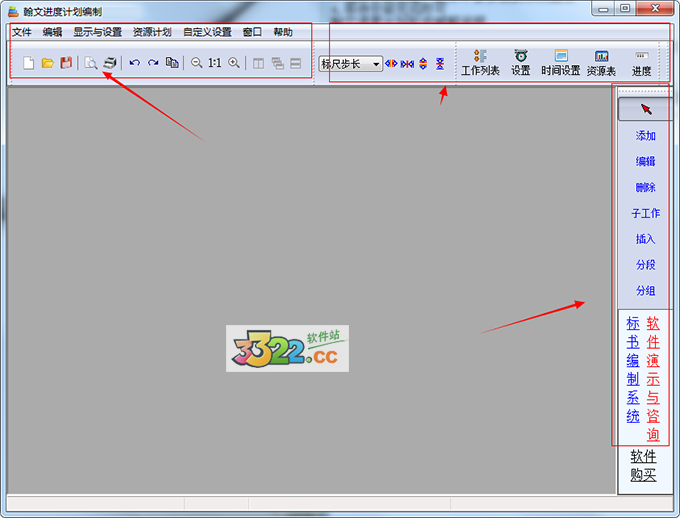Open the 工作列表 work list
The image size is (680, 518).
click(480, 63)
